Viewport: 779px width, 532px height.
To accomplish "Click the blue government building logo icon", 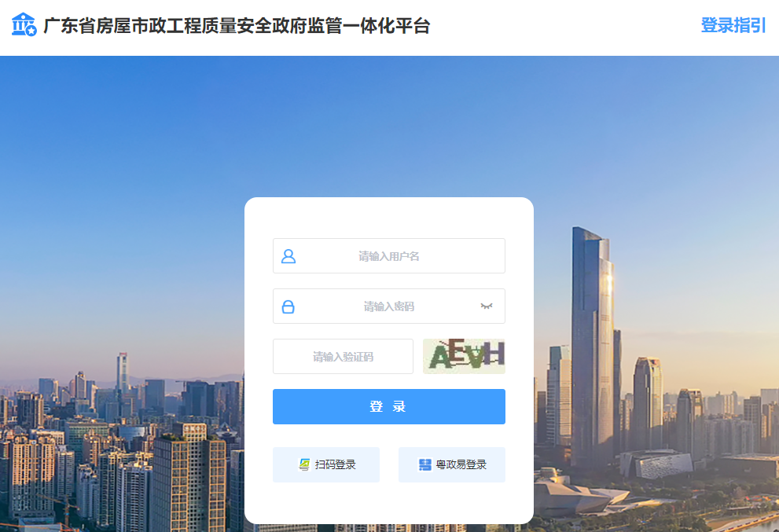I will tap(24, 25).
